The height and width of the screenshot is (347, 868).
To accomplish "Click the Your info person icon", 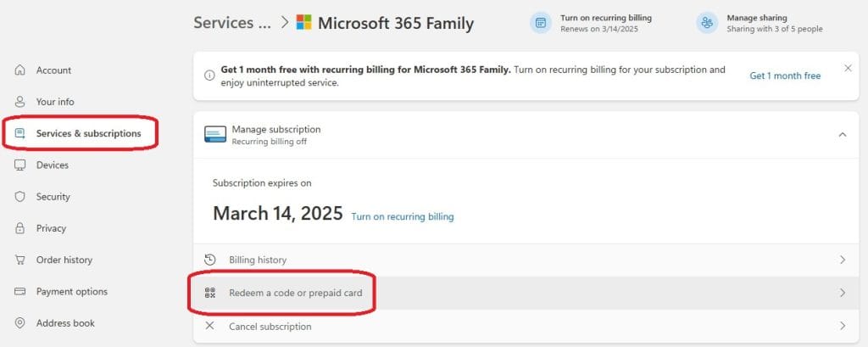I will 20,102.
